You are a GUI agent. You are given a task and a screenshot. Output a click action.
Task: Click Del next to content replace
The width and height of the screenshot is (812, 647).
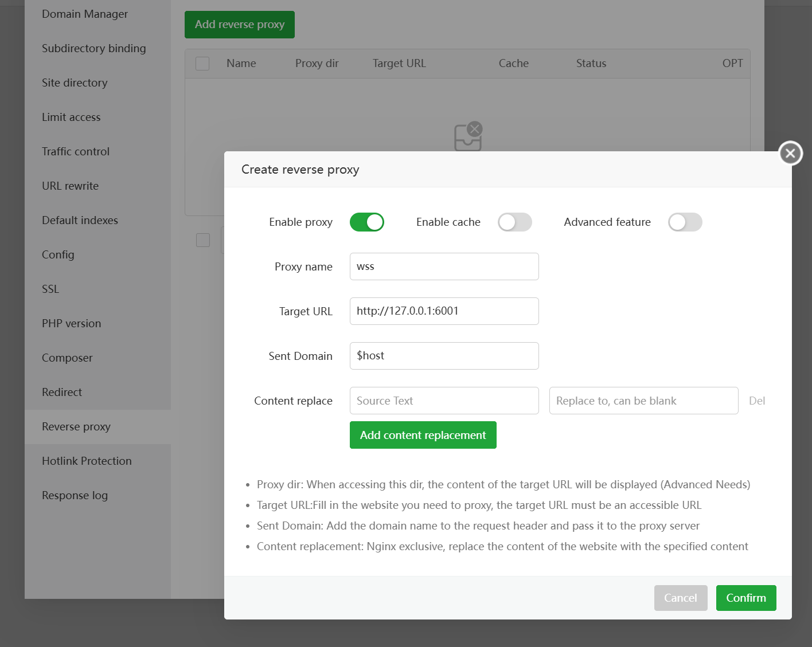[x=757, y=401]
